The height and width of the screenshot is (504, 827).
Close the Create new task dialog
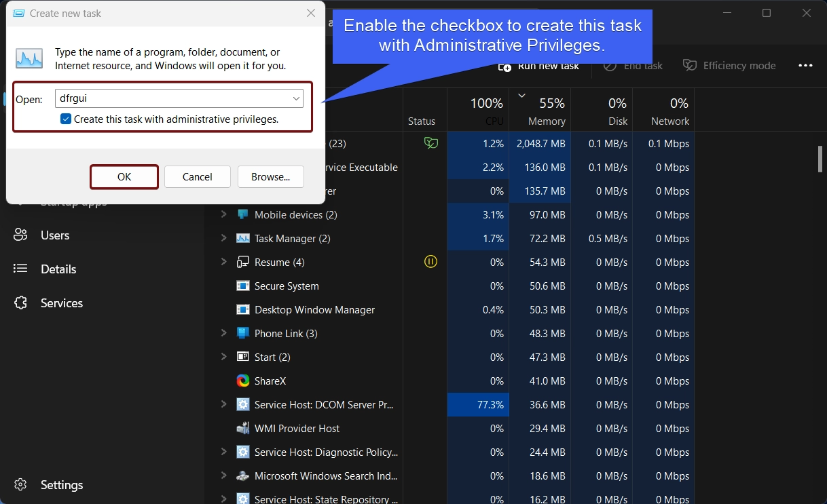(x=311, y=13)
